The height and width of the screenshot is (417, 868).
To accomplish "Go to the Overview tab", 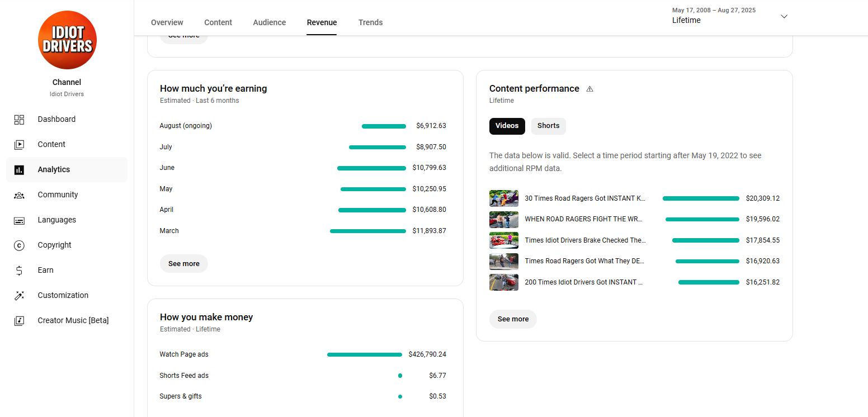I will (x=167, y=22).
